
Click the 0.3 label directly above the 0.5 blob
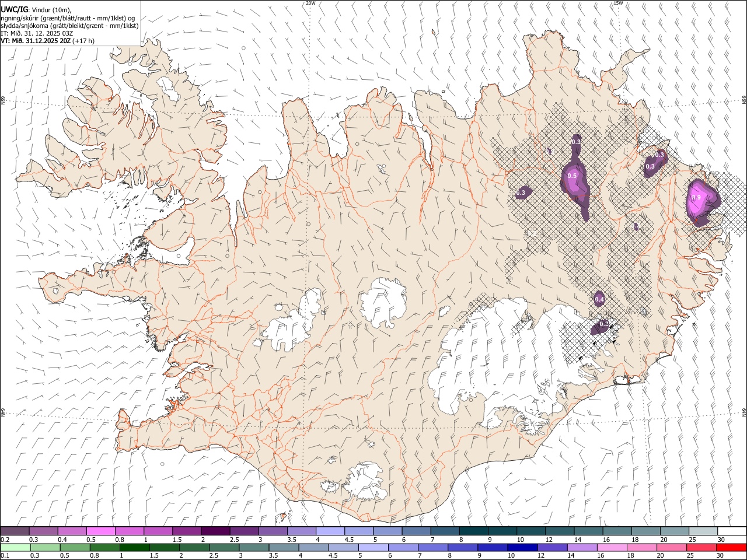pos(575,142)
